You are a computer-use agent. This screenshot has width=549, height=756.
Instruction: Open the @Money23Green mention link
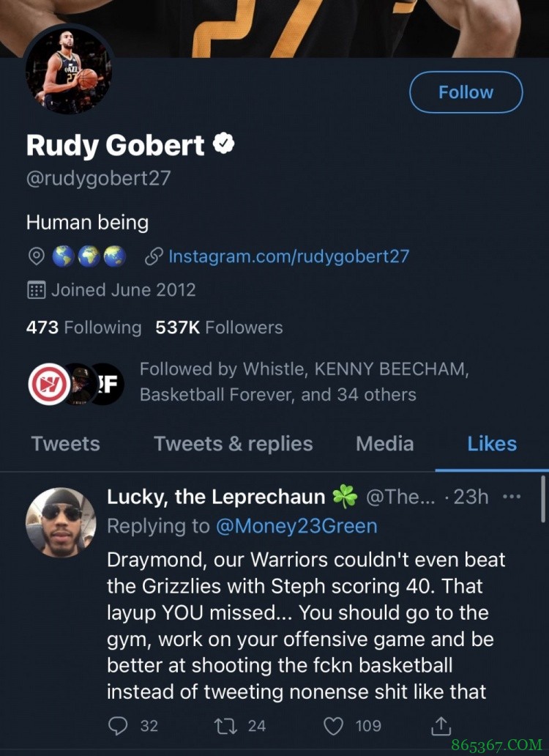[x=296, y=526]
